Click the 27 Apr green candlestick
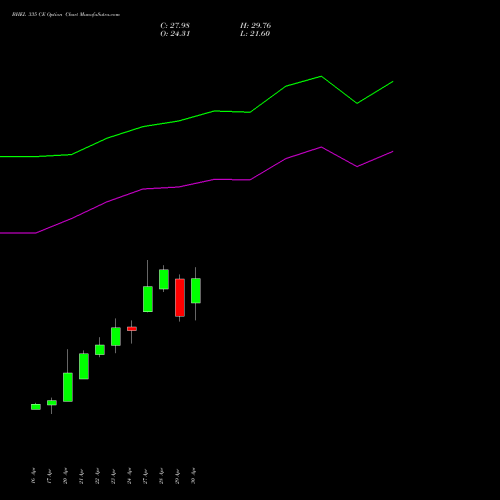Image resolution: width=500 pixels, height=500 pixels. pos(148,299)
